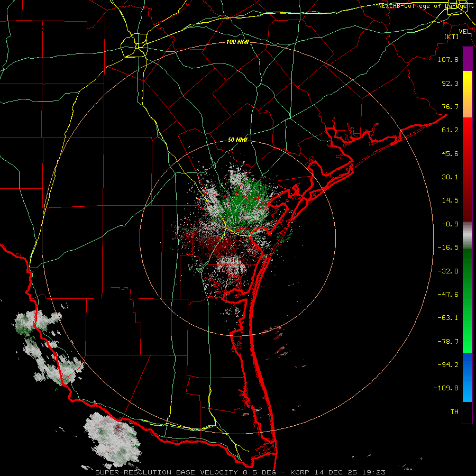Click the [KT] units label
This screenshot has width=476, height=476.
coord(452,36)
